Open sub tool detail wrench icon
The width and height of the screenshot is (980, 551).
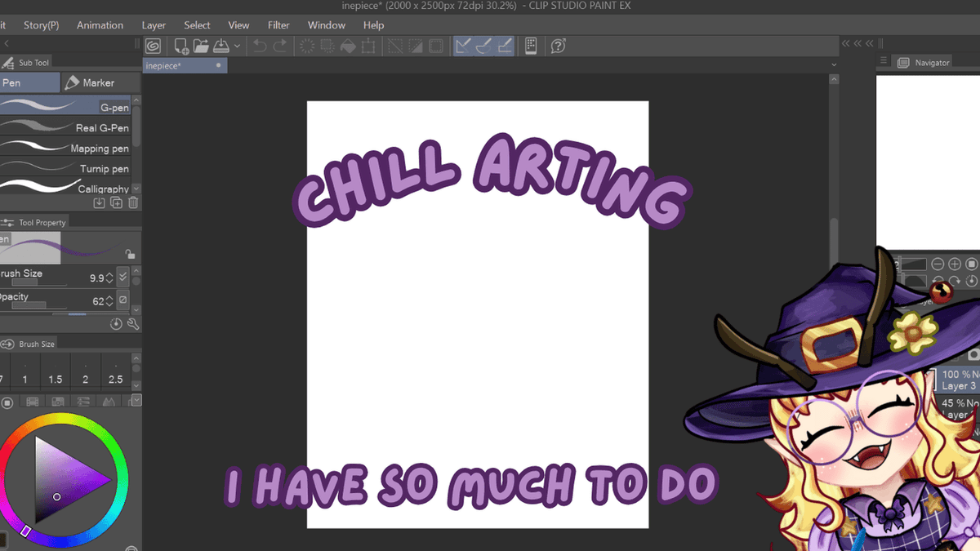[x=133, y=324]
